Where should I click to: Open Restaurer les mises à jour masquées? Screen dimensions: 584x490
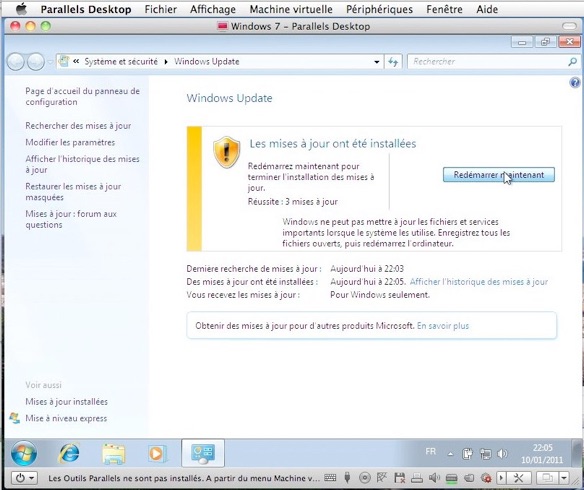click(73, 192)
